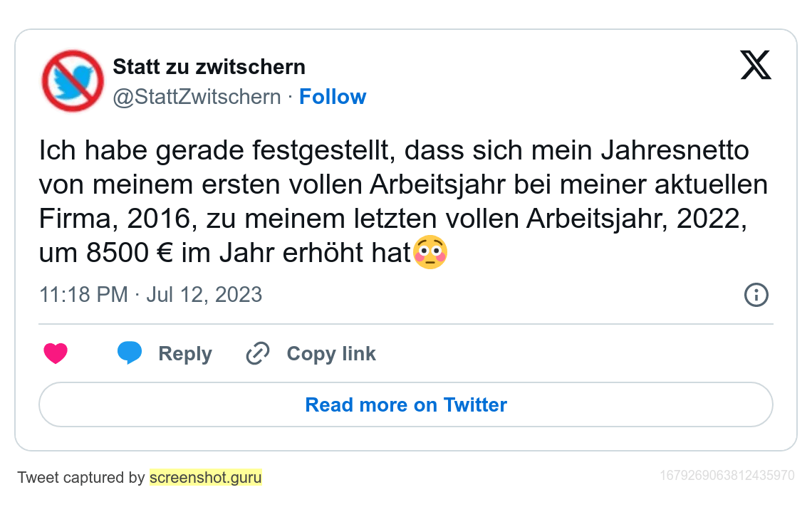This screenshot has height=517, width=812.
Task: Click the crossed-out Twitter bird avatar
Action: click(x=73, y=81)
